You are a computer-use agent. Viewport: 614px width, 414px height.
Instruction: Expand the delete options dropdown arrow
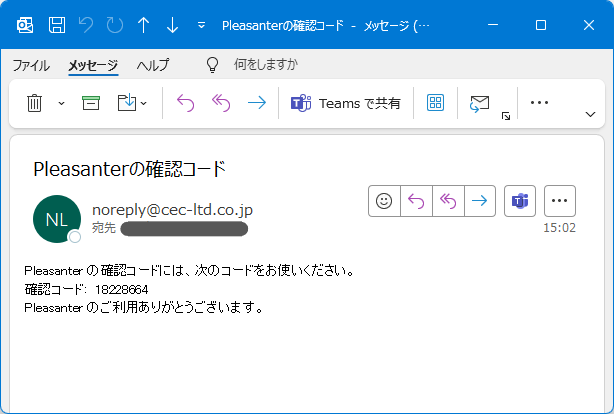pos(61,103)
